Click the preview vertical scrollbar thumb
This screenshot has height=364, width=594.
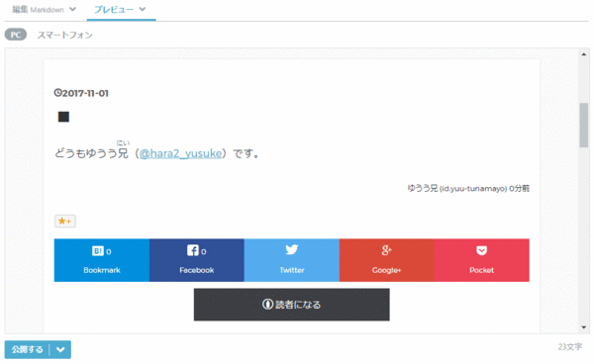pyautogui.click(x=584, y=125)
